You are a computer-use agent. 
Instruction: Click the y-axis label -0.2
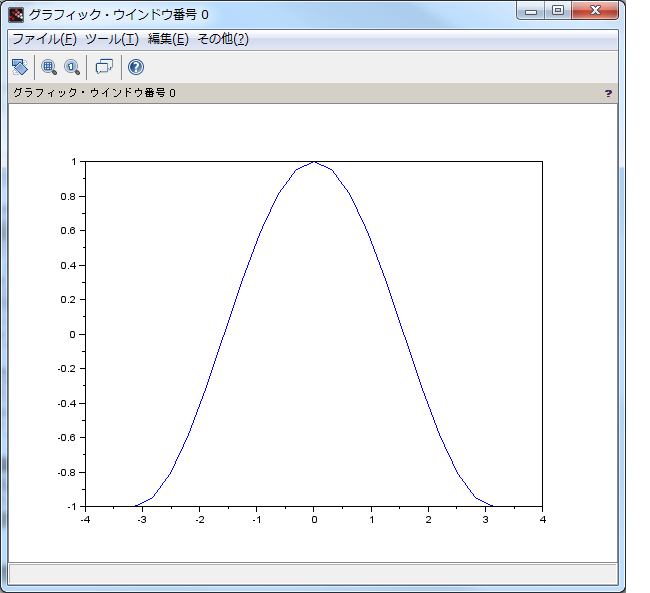coord(67,369)
